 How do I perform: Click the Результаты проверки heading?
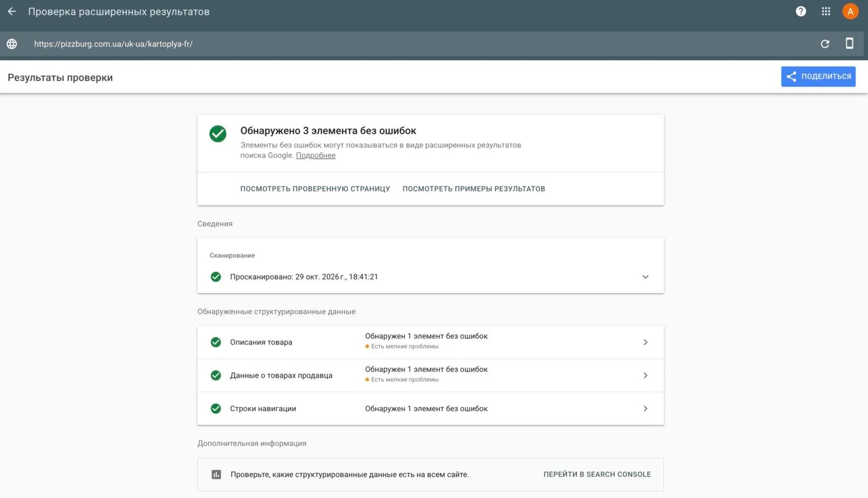pos(60,77)
